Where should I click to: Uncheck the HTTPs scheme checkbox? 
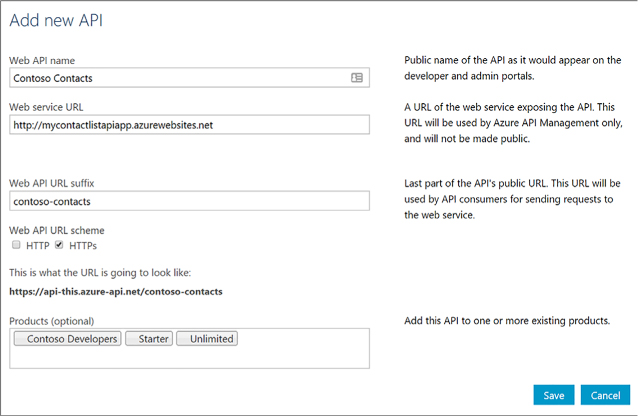pyautogui.click(x=59, y=245)
